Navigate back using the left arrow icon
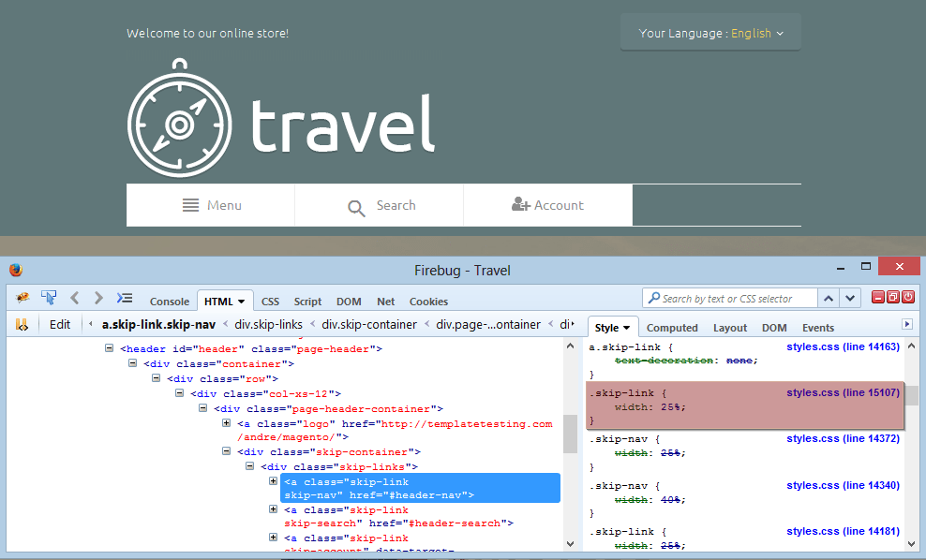926x560 pixels. [74, 297]
